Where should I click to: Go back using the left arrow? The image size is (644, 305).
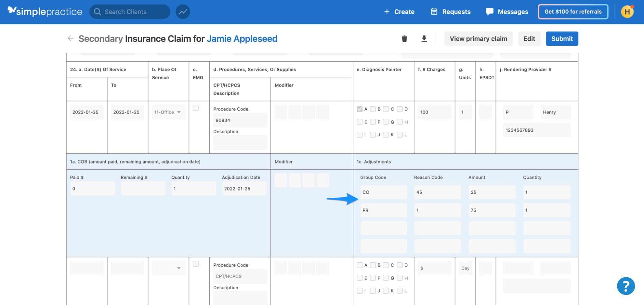pyautogui.click(x=70, y=38)
